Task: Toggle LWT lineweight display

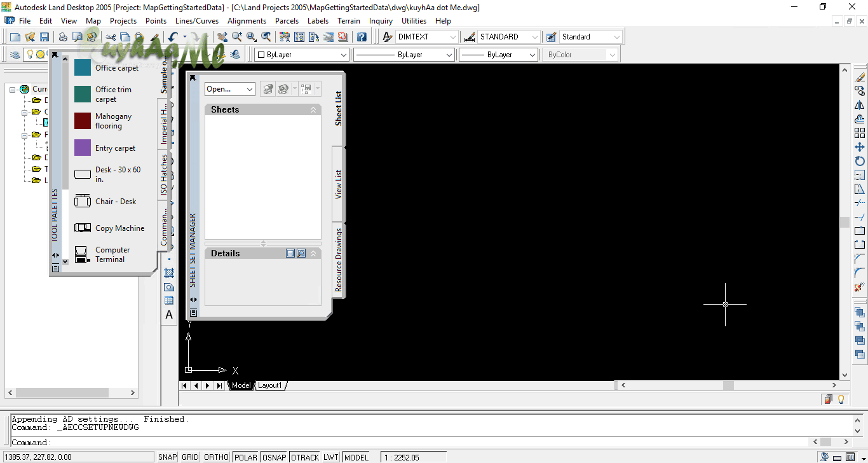Action: pyautogui.click(x=331, y=457)
